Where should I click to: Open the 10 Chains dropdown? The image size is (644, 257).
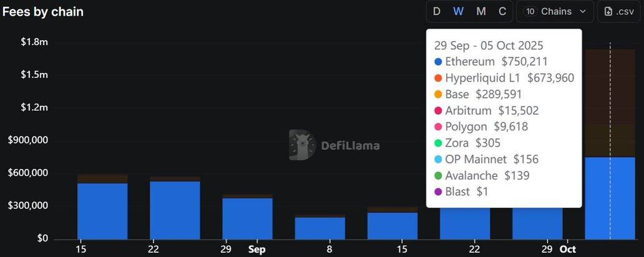(555, 11)
